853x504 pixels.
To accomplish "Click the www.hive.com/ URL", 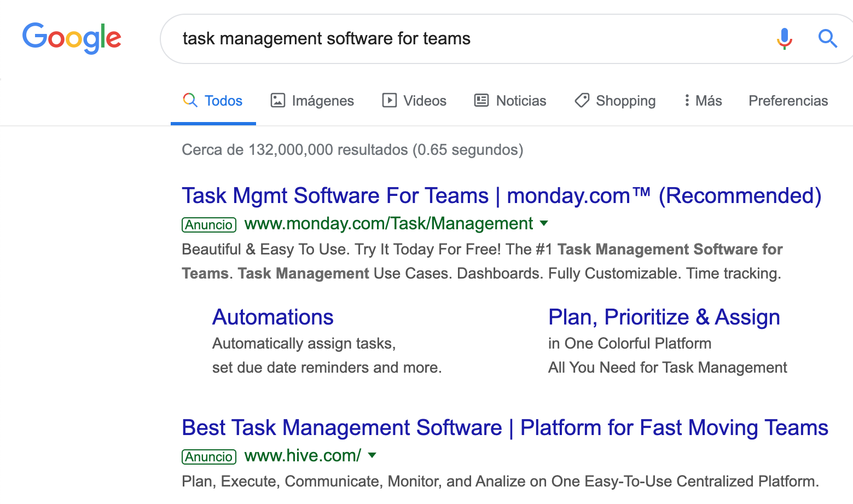I will point(303,455).
